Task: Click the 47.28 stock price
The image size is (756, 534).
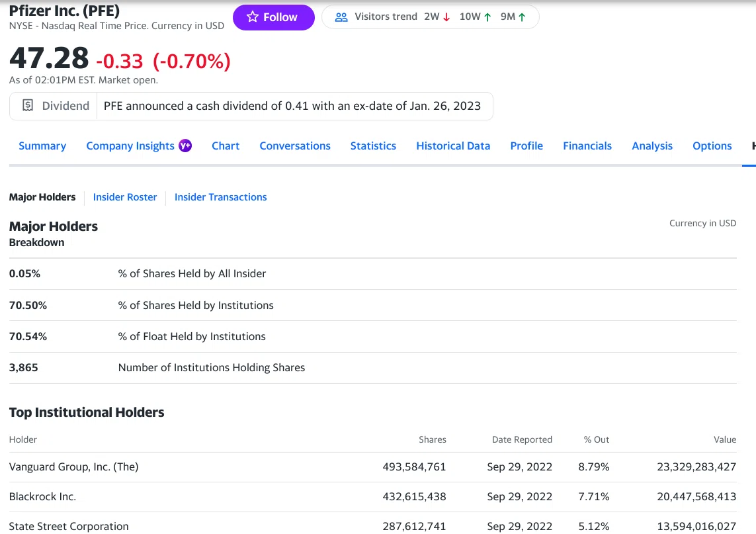Action: point(49,58)
